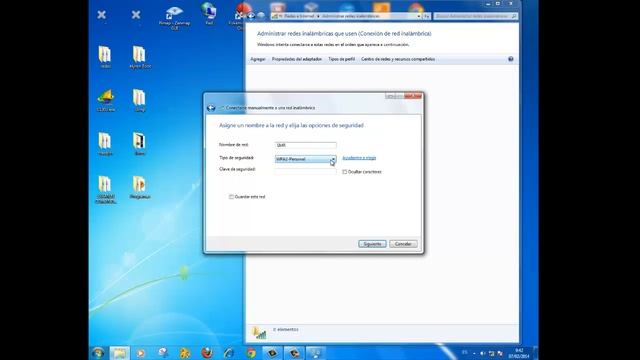Click the refresh button next to the address bar
This screenshot has height=360, width=640.
tap(427, 16)
